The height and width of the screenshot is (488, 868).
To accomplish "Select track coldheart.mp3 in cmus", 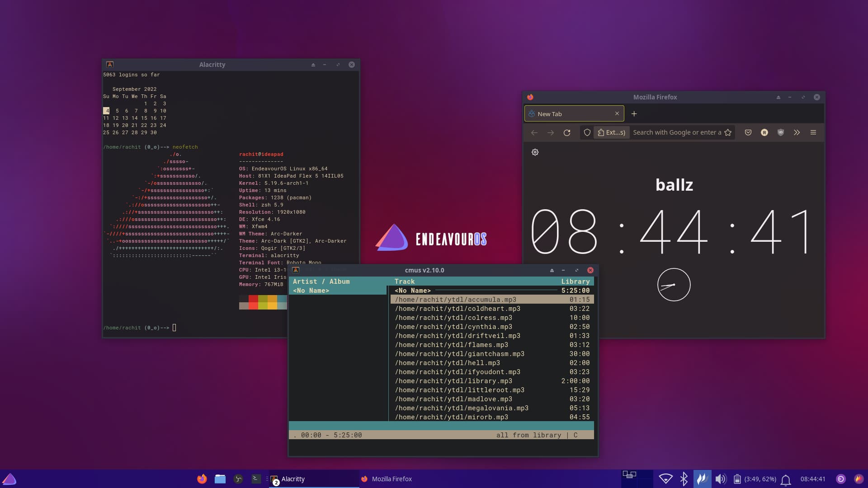I will point(492,309).
